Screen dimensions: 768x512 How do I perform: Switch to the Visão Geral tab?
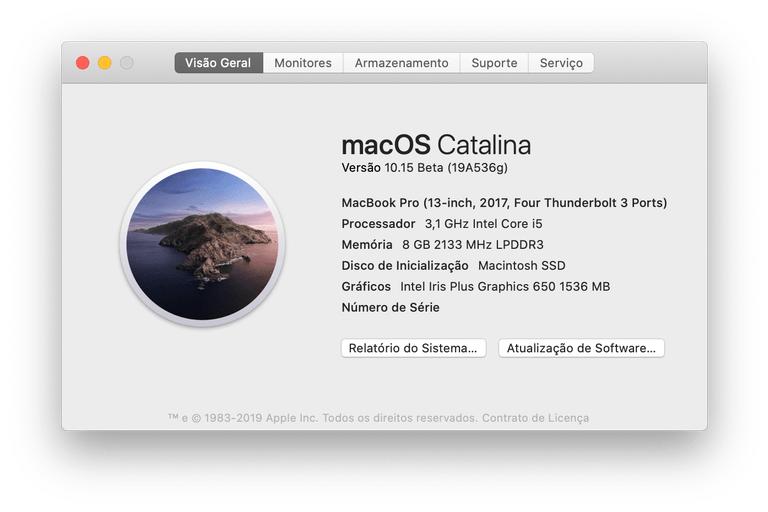tap(218, 63)
